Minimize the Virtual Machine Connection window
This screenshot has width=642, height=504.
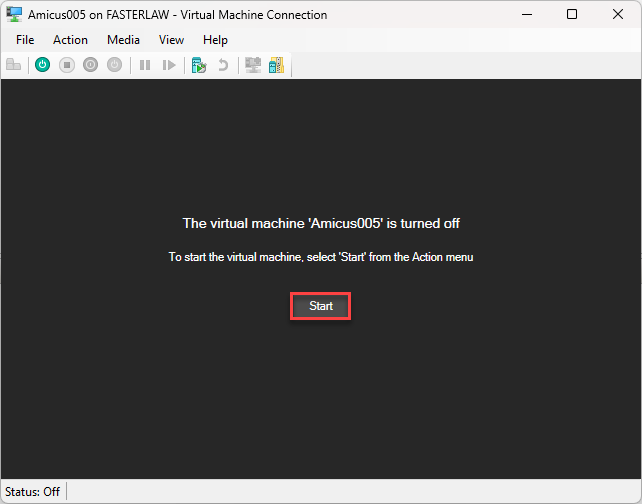[527, 14]
